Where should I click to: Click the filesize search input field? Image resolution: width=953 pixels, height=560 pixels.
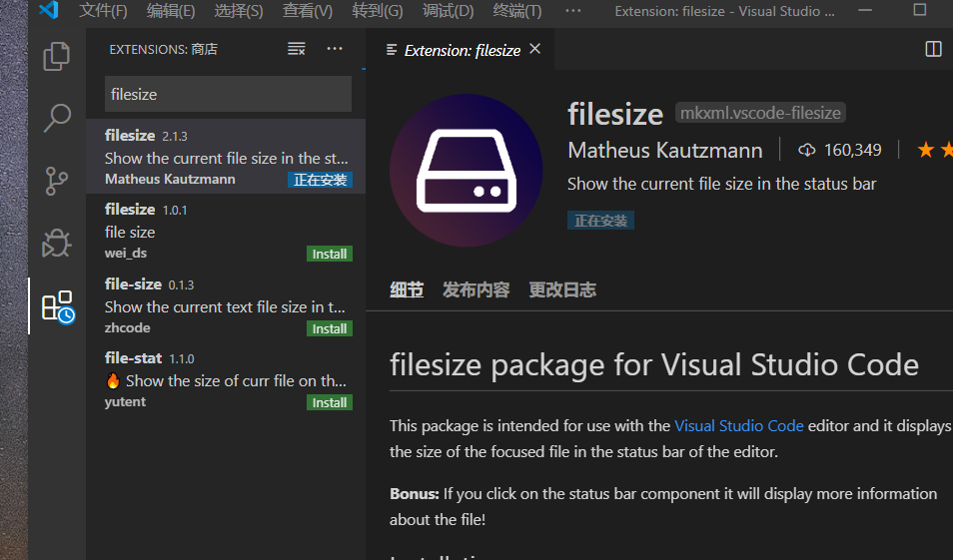[228, 94]
